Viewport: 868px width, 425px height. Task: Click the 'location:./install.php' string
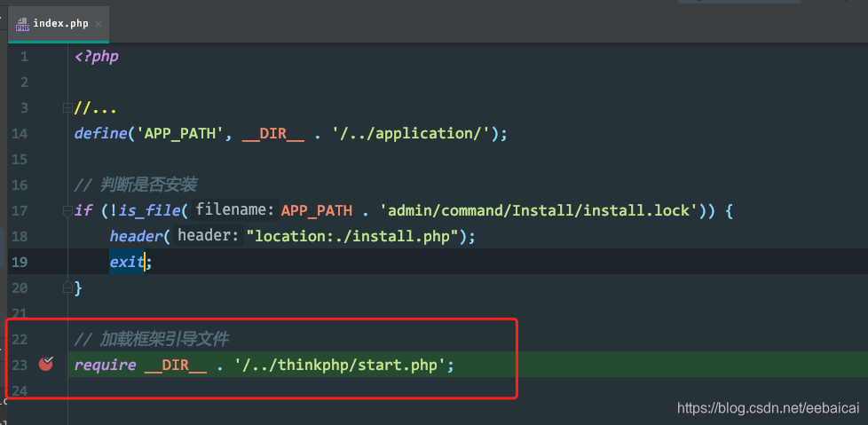352,236
